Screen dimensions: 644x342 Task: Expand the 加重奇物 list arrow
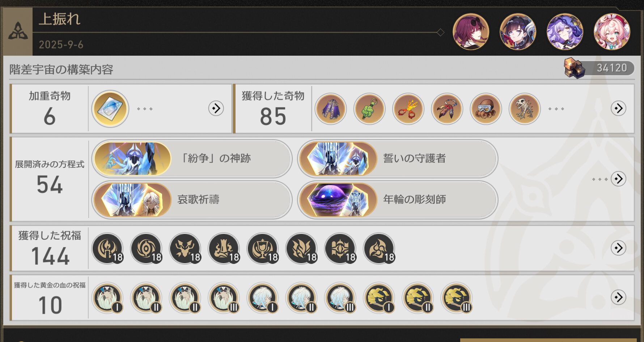coord(216,108)
